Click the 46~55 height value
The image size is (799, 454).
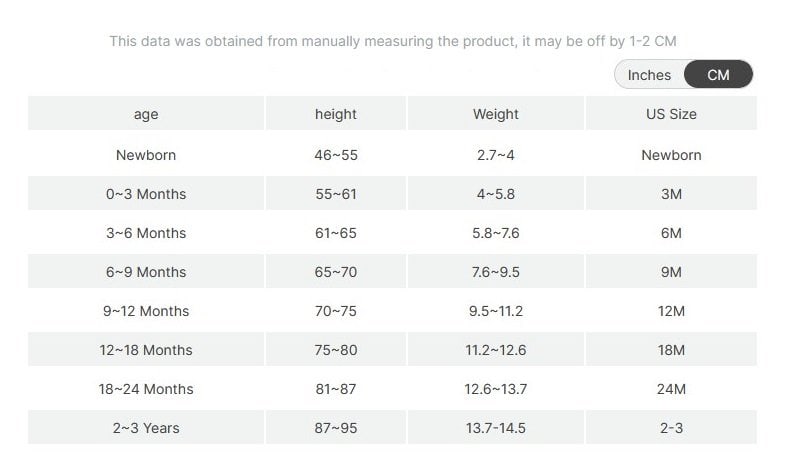(x=336, y=155)
